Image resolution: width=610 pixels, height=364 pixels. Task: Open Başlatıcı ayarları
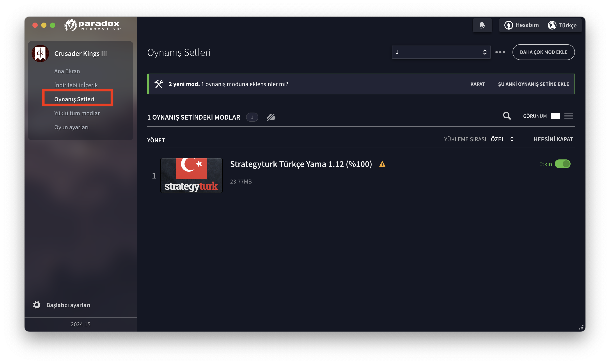(68, 305)
